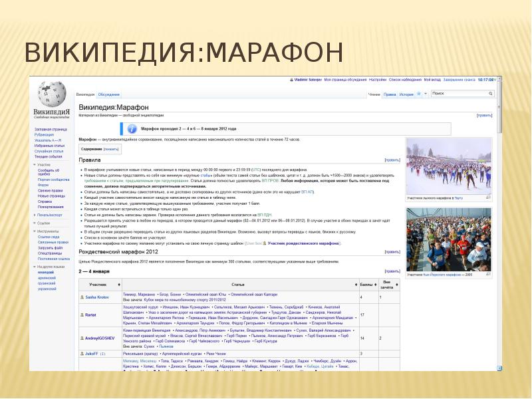532x399 pixels.
Task: Click in the Поиск search field
Action: point(459,94)
